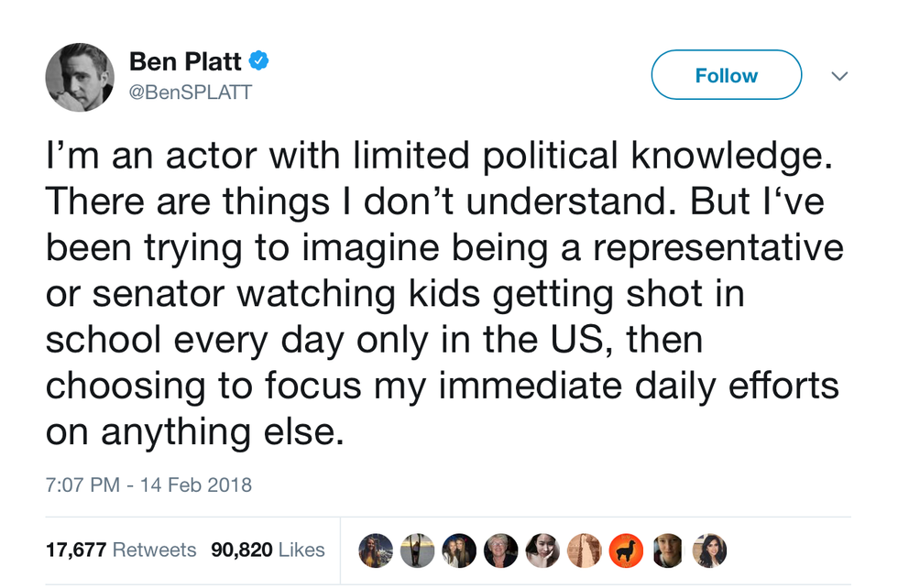Click Ben Platt's profile picture
The image size is (898, 588).
click(x=80, y=77)
